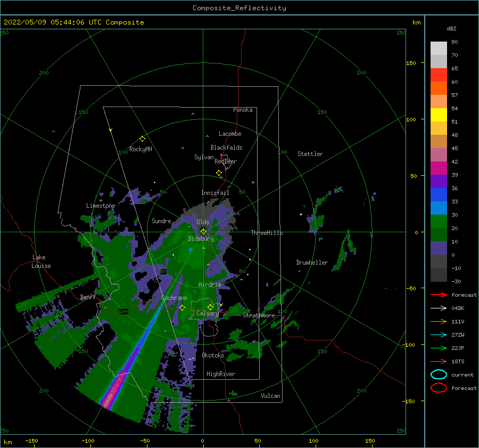
Task: Click the white asterisk marker above Limestone
Action: pyautogui.click(x=101, y=201)
